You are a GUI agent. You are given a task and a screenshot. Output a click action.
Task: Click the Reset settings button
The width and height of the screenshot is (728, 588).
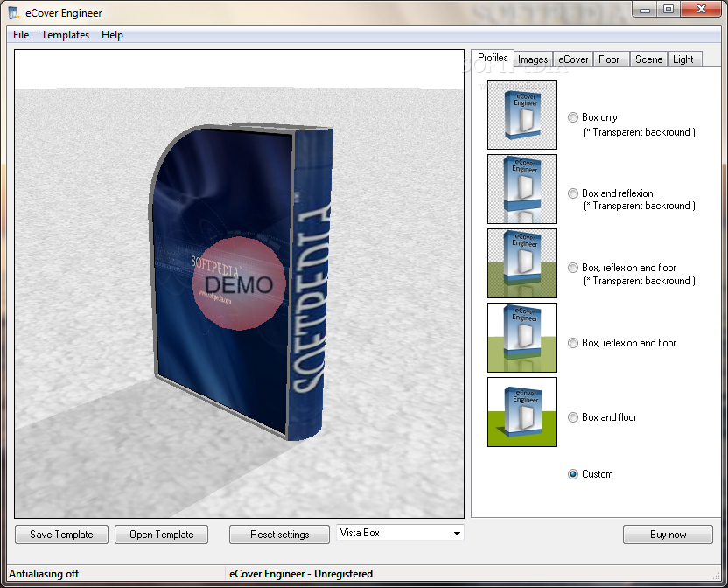tap(279, 535)
